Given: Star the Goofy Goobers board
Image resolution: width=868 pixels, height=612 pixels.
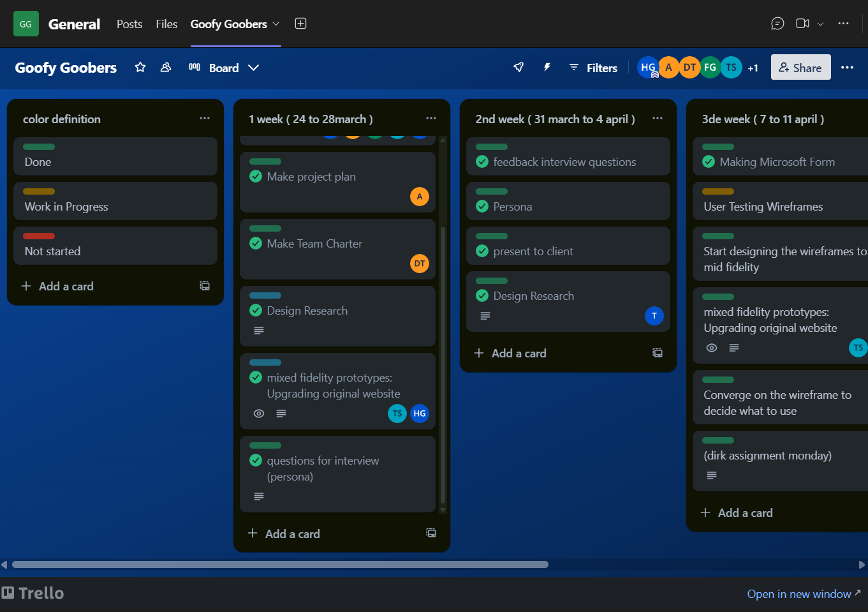Looking at the screenshot, I should 140,67.
